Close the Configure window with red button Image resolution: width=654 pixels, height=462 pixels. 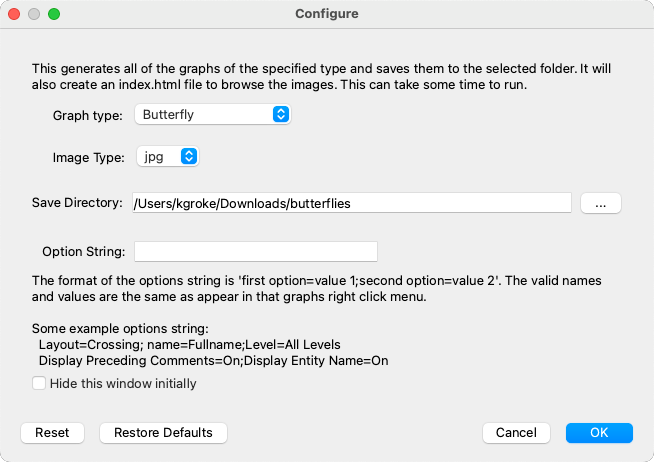click(14, 14)
